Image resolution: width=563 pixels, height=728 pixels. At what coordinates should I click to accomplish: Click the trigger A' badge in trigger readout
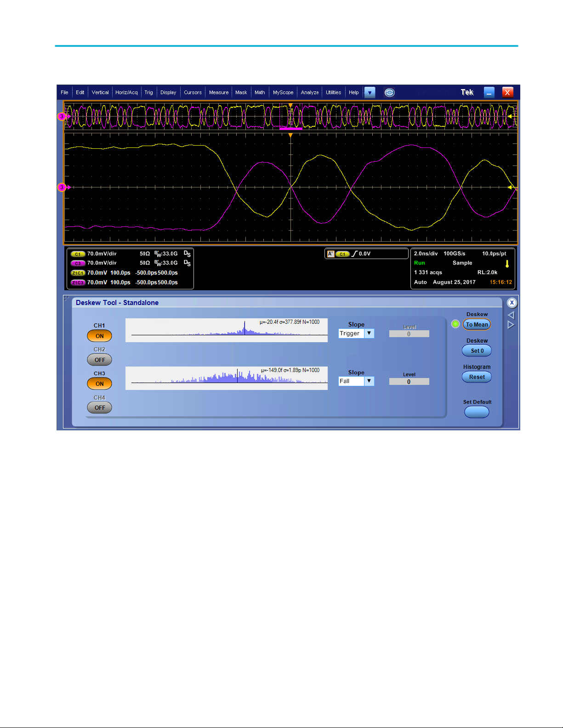pos(330,254)
